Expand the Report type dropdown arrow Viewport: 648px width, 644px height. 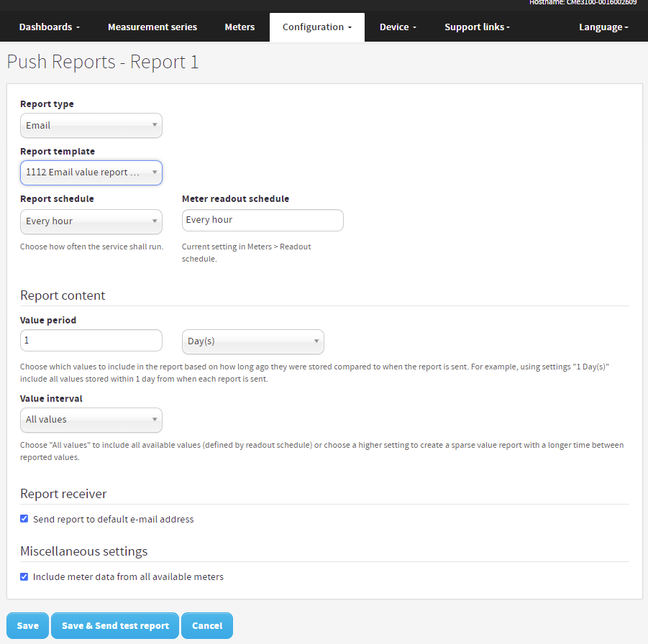pos(154,125)
